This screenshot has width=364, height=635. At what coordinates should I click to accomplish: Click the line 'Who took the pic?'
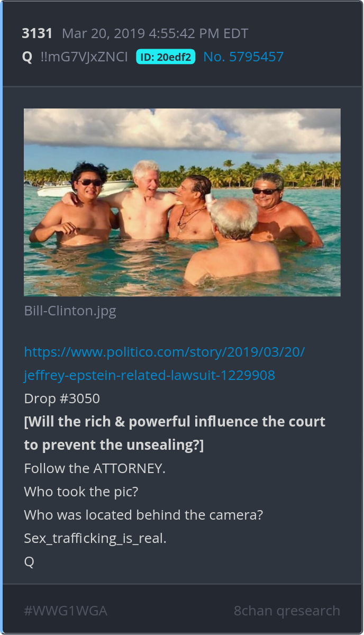point(81,492)
